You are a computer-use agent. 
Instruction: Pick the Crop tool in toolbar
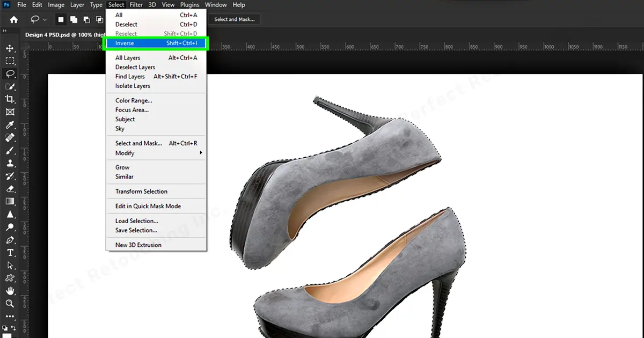[10, 99]
